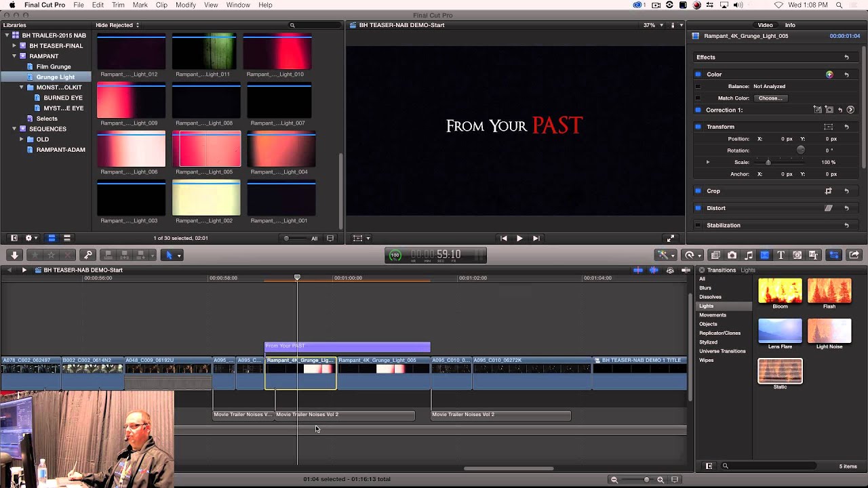
Task: Reject selection with the red X button
Action: click(x=67, y=255)
